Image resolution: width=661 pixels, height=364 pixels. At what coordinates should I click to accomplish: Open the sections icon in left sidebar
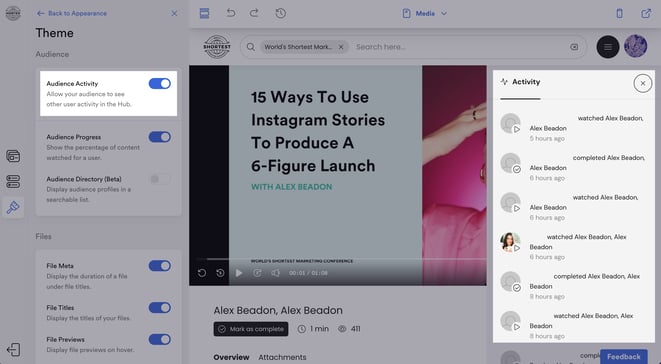(x=13, y=181)
